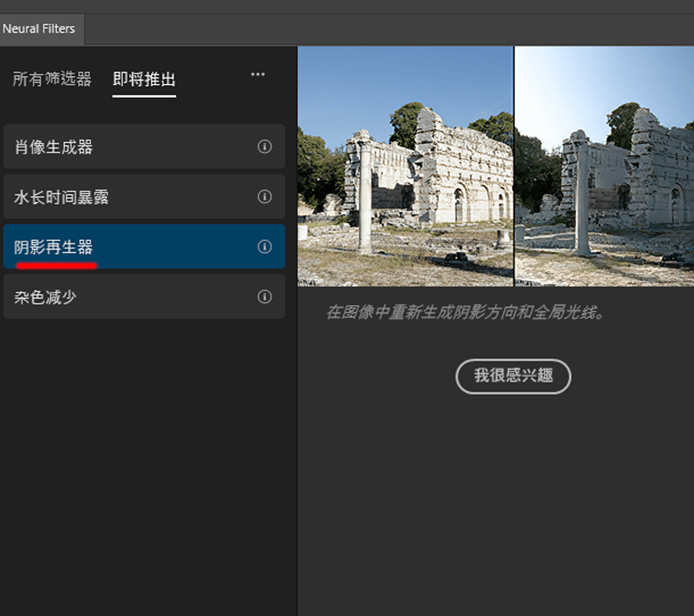Image resolution: width=694 pixels, height=616 pixels.
Task: Open info for 肖像生成器 filter
Action: point(264,147)
